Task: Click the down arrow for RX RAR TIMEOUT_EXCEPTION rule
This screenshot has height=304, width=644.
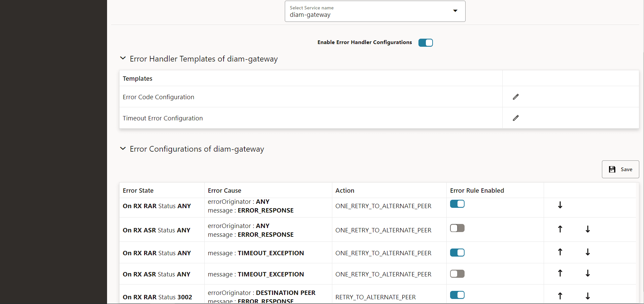Action: point(587,252)
